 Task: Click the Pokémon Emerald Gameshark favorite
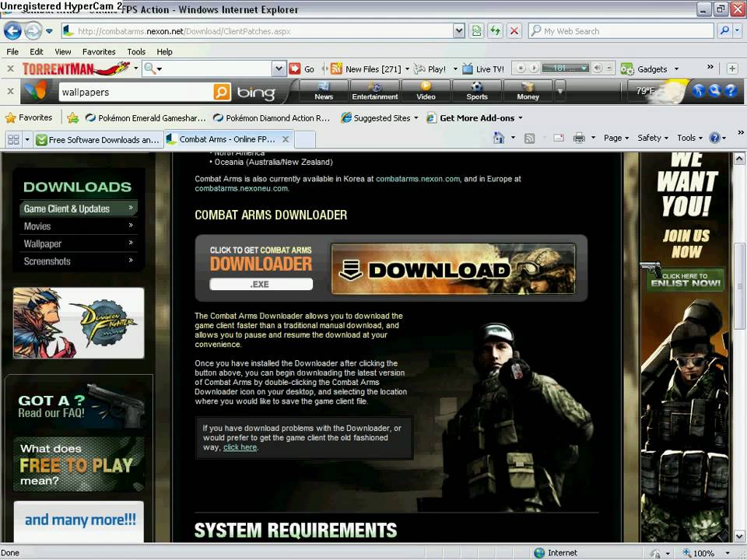point(146,118)
